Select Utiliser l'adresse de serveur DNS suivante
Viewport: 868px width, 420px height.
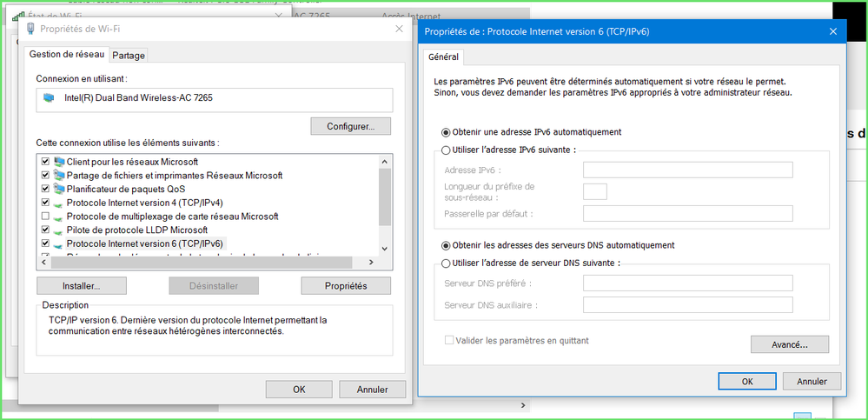(446, 263)
